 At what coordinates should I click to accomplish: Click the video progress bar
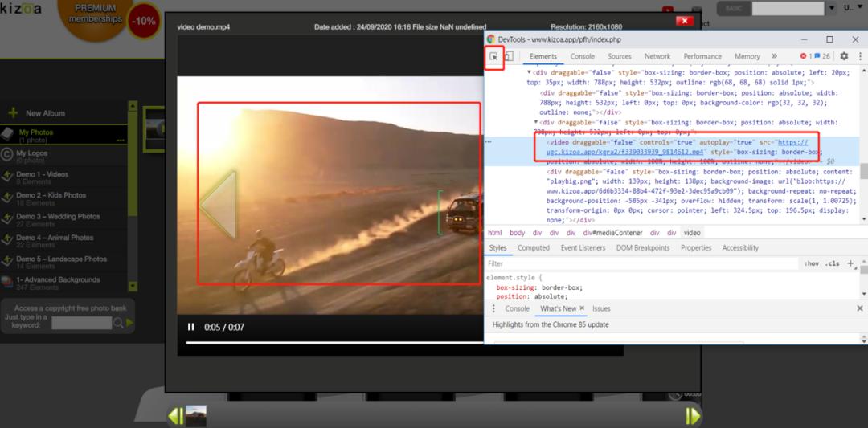point(402,342)
